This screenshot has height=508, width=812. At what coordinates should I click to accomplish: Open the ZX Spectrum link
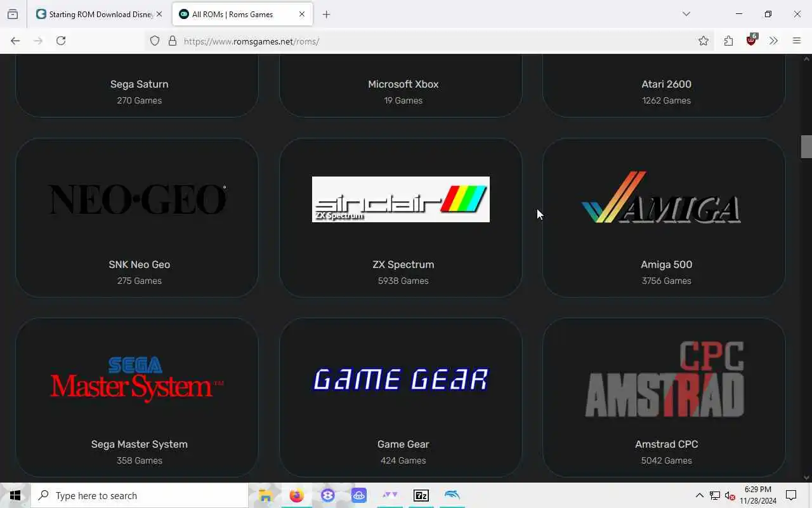tap(403, 264)
